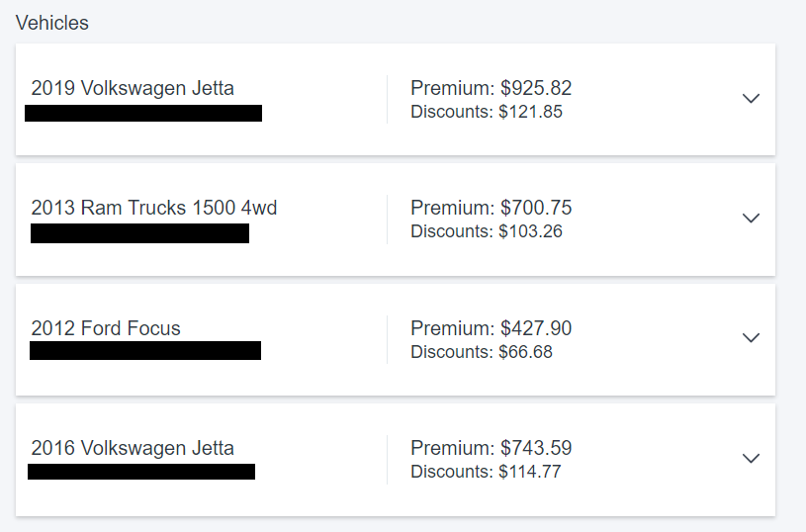Click the Vehicles section heading
This screenshot has height=532, width=806.
click(51, 23)
